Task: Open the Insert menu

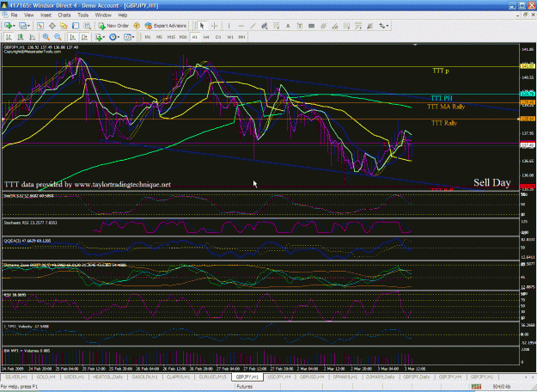Action: pos(46,15)
